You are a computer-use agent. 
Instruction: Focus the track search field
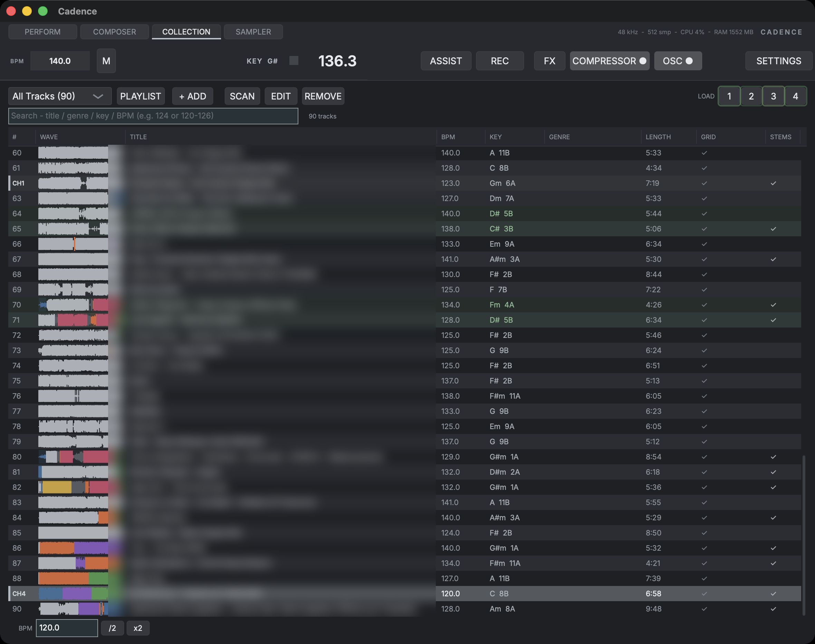point(153,116)
